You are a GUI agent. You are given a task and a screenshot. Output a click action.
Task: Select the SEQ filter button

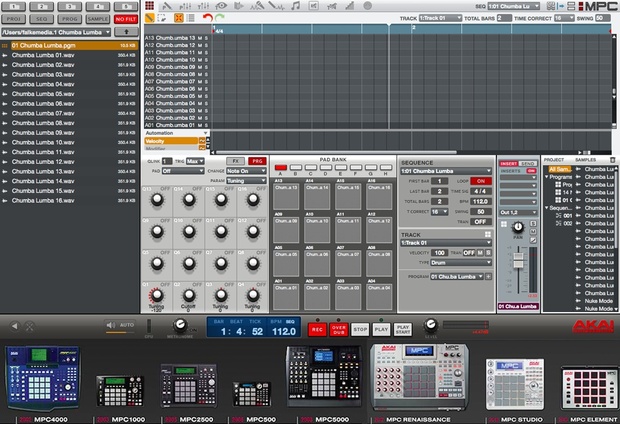(x=42, y=19)
